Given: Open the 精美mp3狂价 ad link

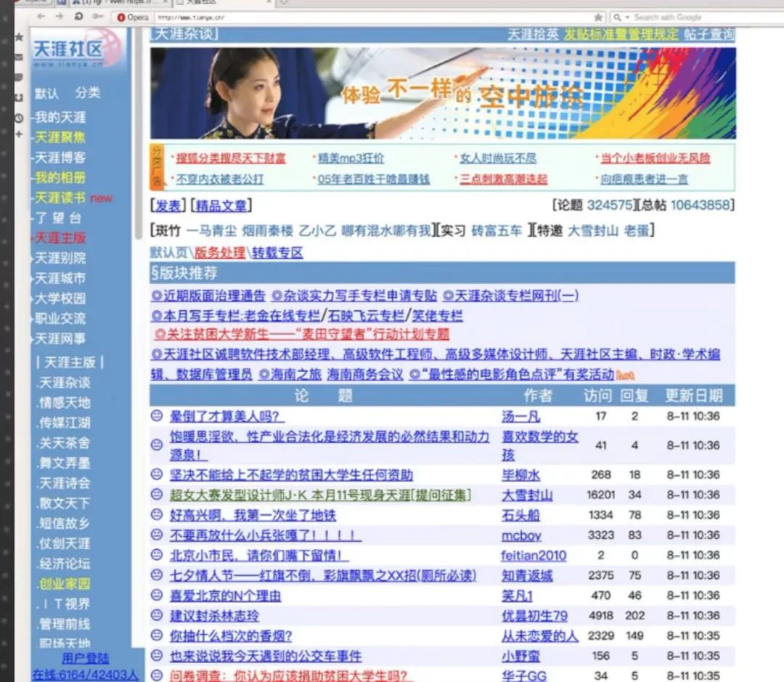Looking at the screenshot, I should point(351,158).
